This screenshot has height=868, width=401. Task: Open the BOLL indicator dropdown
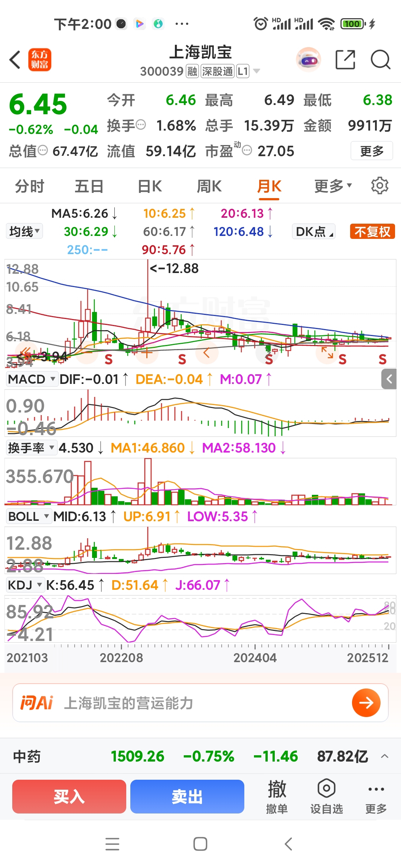(29, 516)
